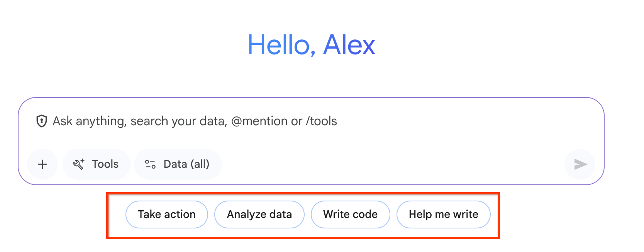This screenshot has height=252, width=644.
Task: Click the /tools text in the placeholder
Action: pos(321,121)
